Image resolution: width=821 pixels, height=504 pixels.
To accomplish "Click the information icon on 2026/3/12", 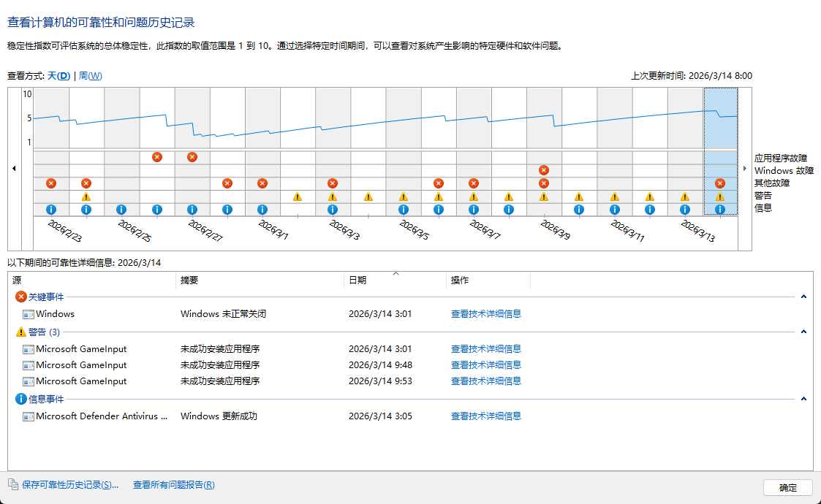I will pyautogui.click(x=650, y=210).
